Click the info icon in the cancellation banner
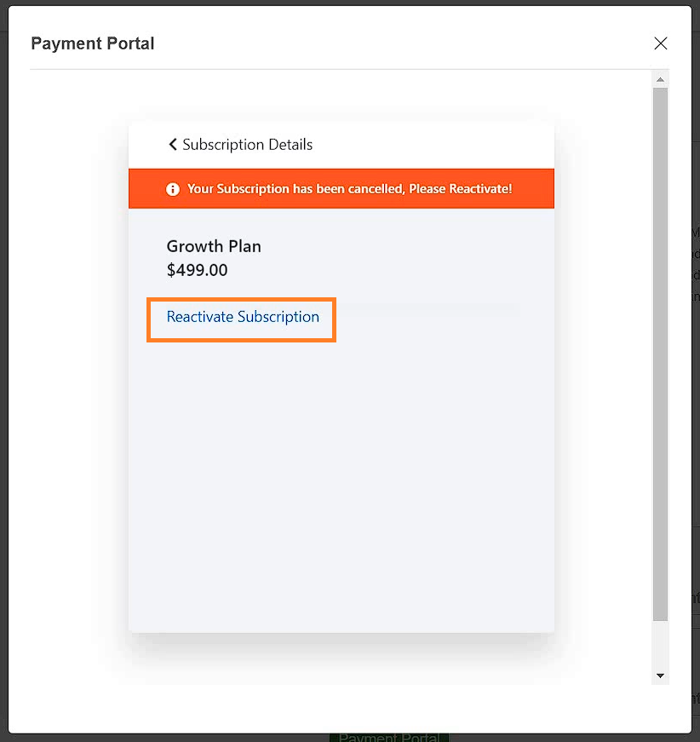 [x=173, y=189]
